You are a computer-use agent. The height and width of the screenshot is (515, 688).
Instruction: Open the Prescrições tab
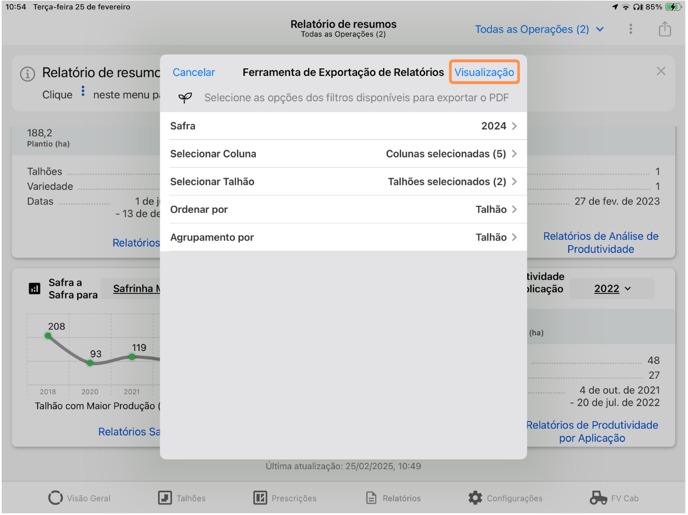285,498
